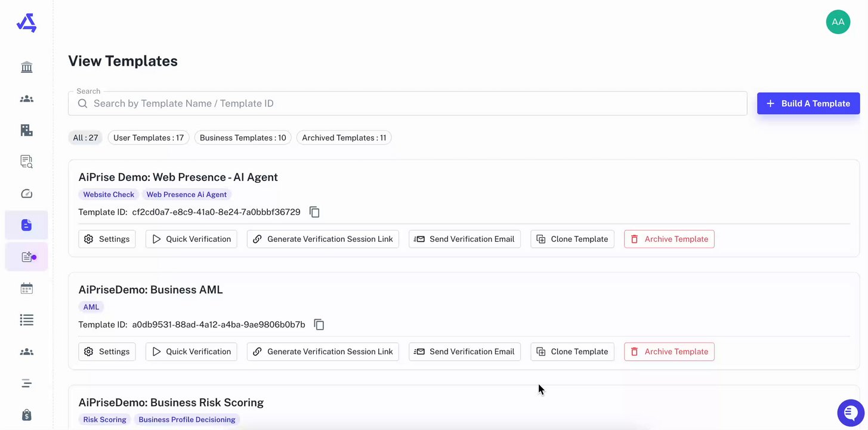Open the AA user avatar
Viewport: 868px width, 430px height.
pos(838,22)
